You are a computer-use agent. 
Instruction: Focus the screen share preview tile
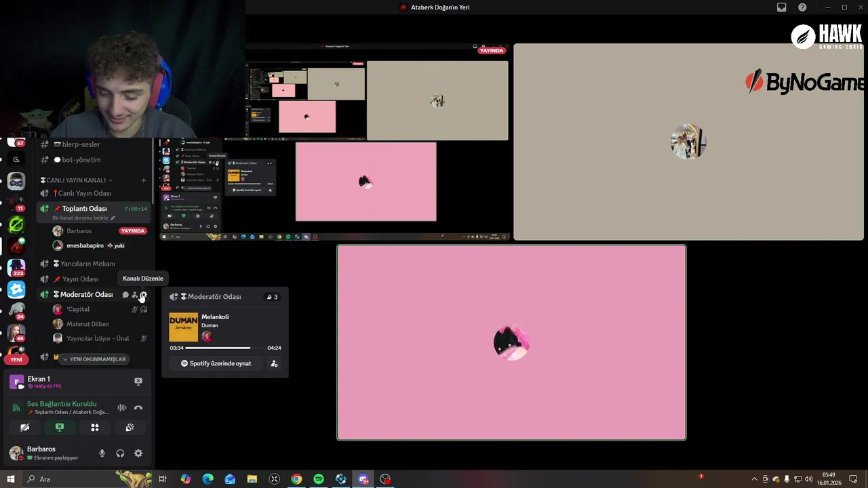point(334,142)
